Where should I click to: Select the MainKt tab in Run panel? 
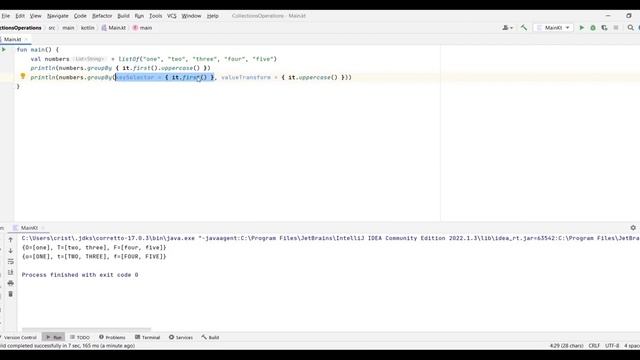(29, 228)
